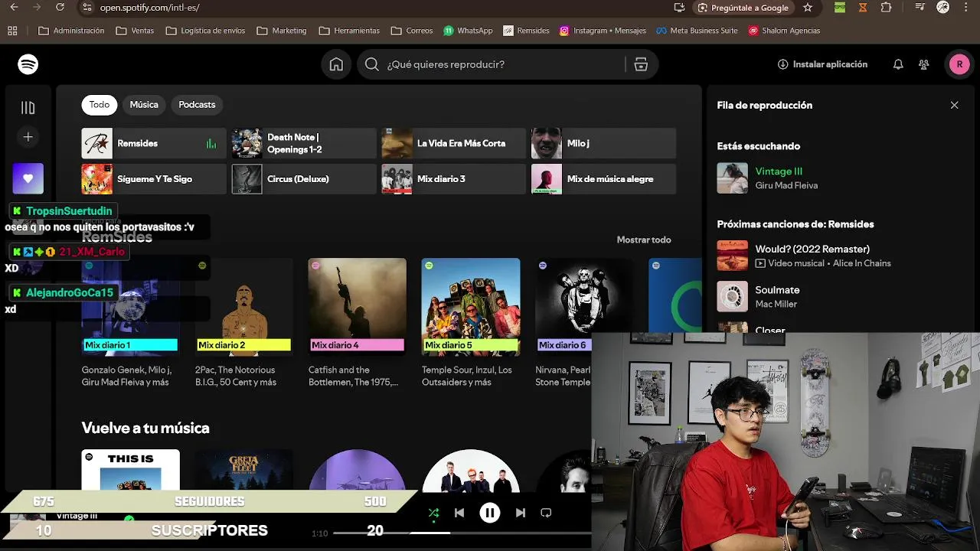The image size is (980, 551).
Task: Open Mix diario 3 shortcut
Action: (x=454, y=179)
